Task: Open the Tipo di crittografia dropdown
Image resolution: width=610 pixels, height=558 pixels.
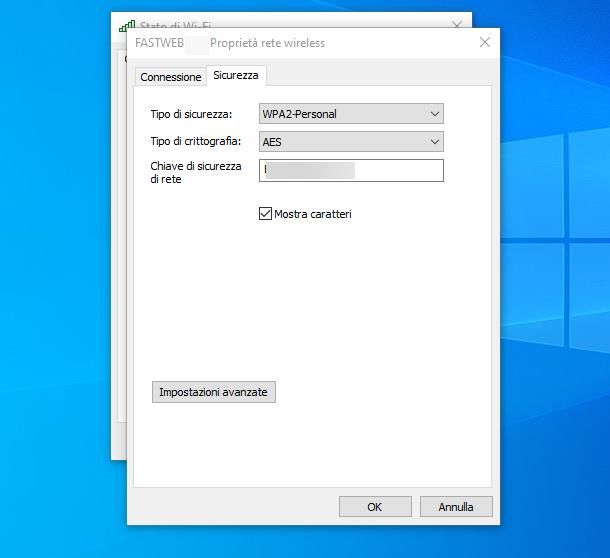Action: coord(351,142)
